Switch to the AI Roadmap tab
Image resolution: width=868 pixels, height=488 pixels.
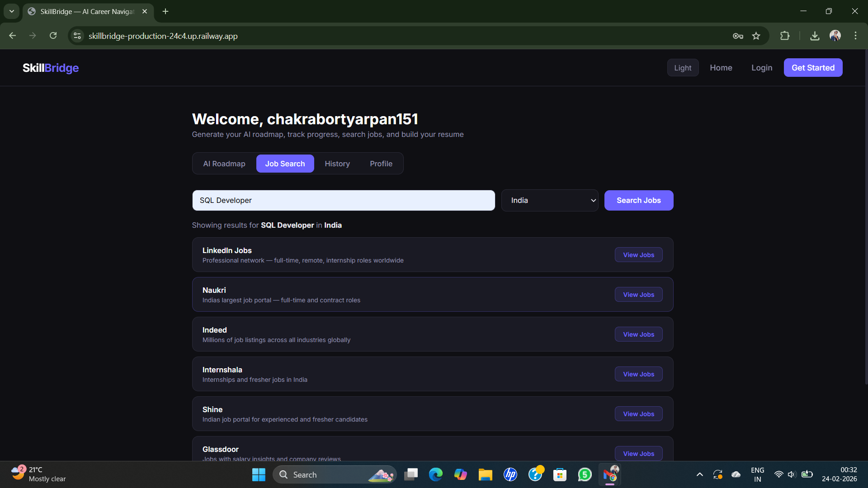[x=224, y=164]
